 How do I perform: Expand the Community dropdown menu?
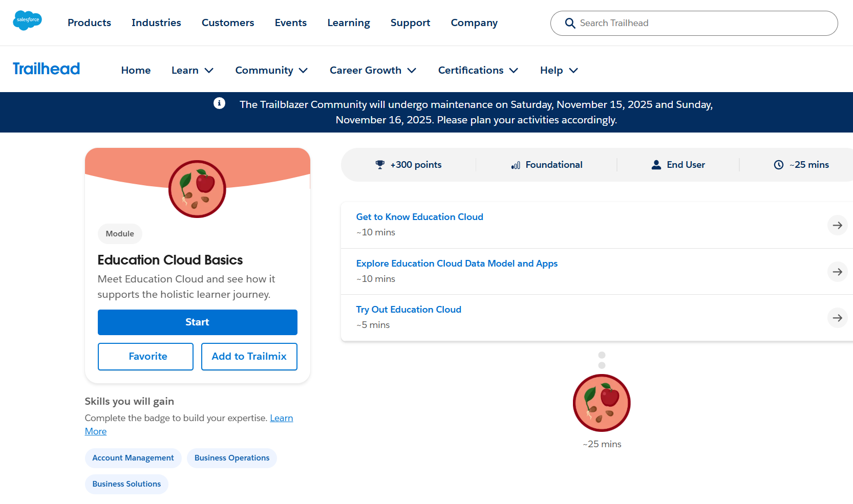coord(271,70)
